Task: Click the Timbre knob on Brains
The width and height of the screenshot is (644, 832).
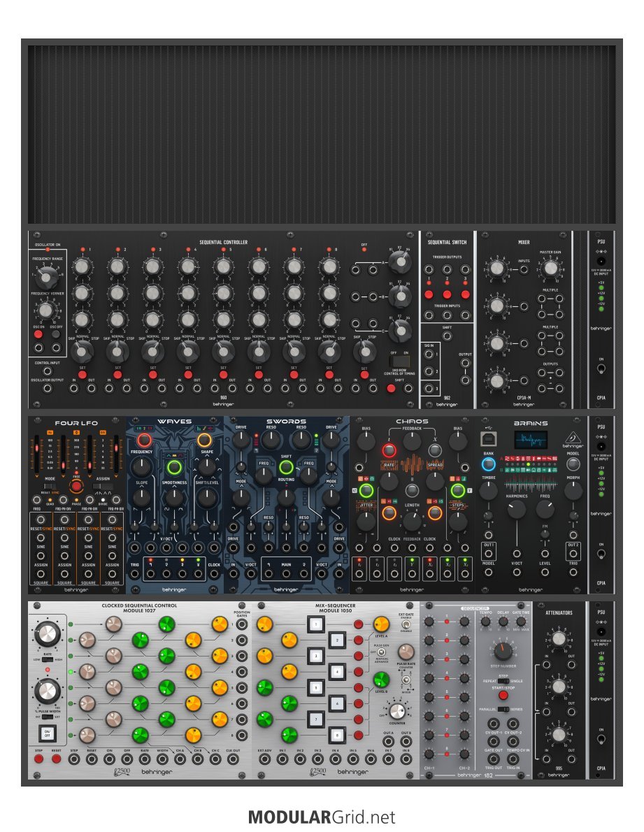Action: pyautogui.click(x=489, y=491)
